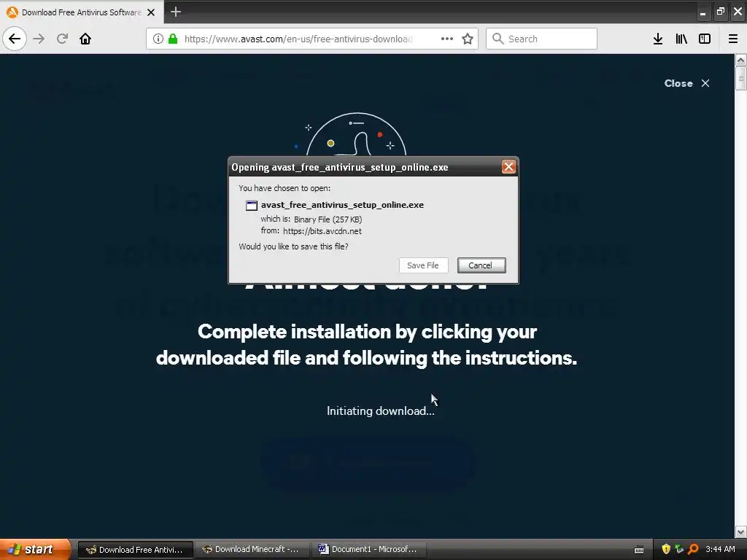747x560 pixels.
Task: Close the Opening avast setup dialog
Action: (508, 167)
